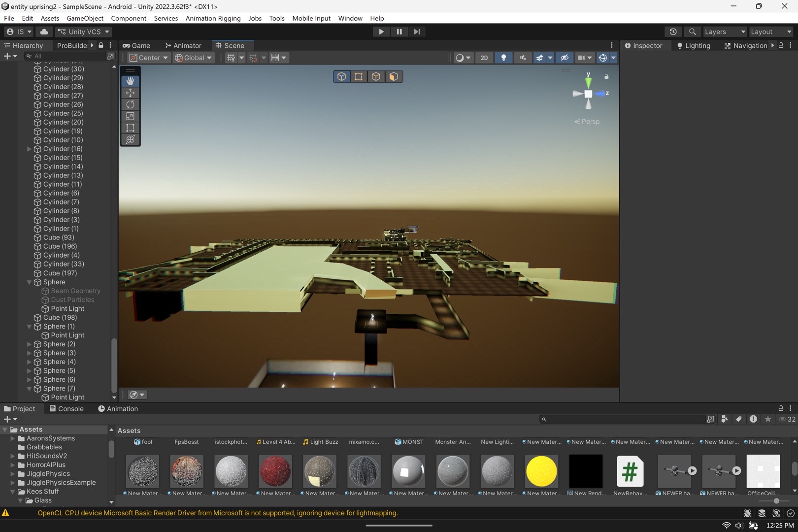
Task: Open the Scene view more options menu
Action: 612,45
